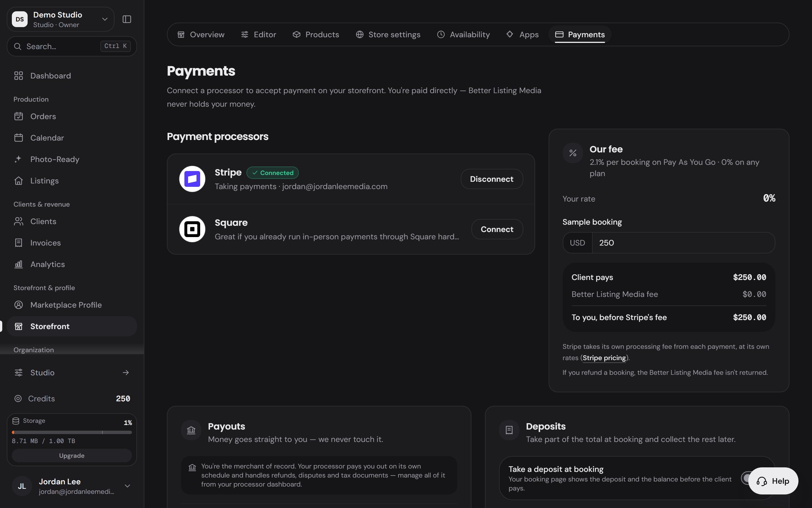Screen dimensions: 812x508
Task: Click the Upgrade storage button
Action: pyautogui.click(x=72, y=456)
